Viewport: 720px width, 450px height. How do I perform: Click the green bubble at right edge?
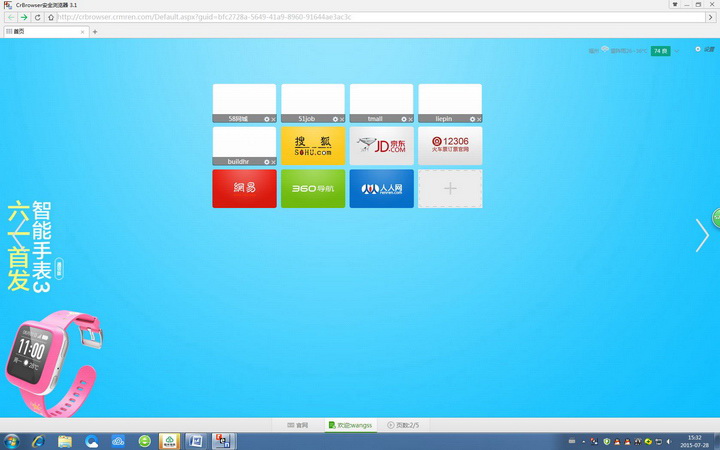[x=716, y=218]
